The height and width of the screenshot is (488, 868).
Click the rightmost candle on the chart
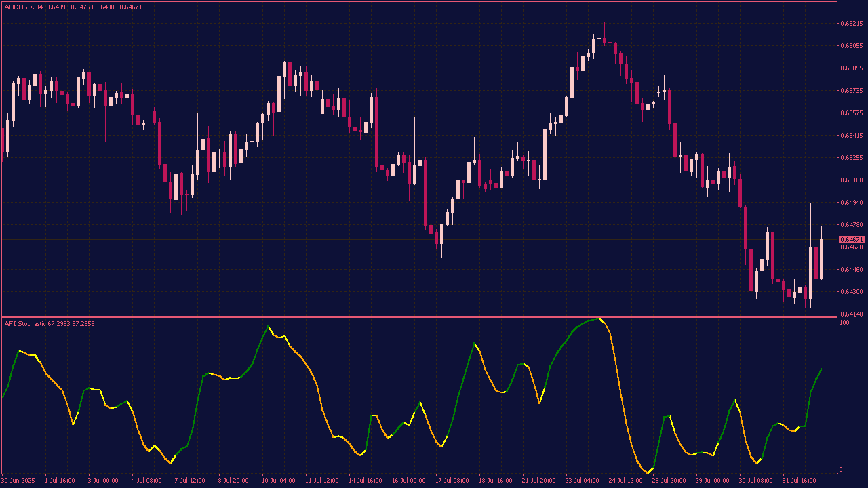pos(821,259)
